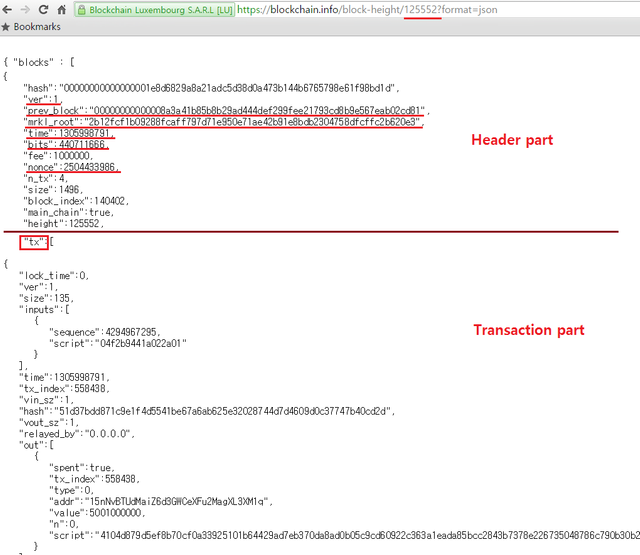The height and width of the screenshot is (555, 640).
Task: Click the "out":[ line
Action: pyautogui.click(x=36, y=445)
